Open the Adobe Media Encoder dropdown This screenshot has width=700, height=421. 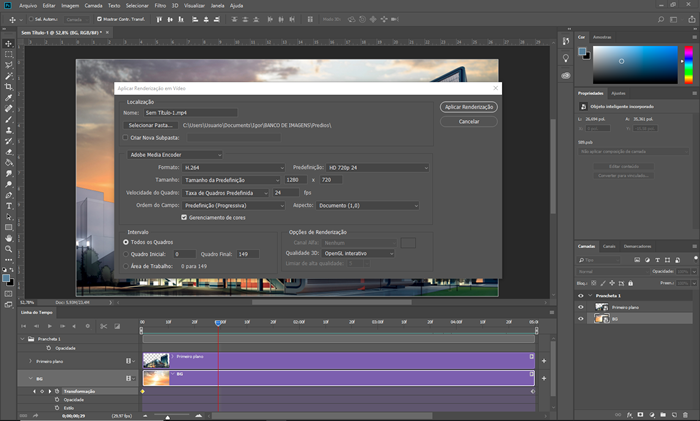175,154
